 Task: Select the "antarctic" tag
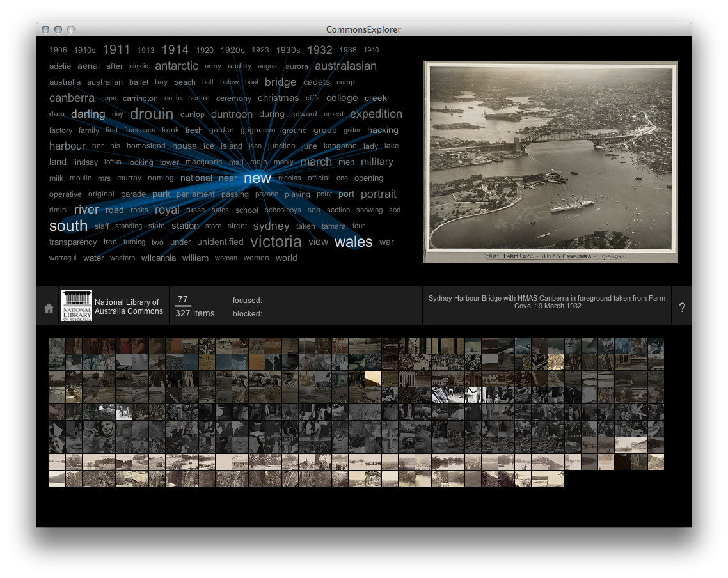(x=176, y=66)
